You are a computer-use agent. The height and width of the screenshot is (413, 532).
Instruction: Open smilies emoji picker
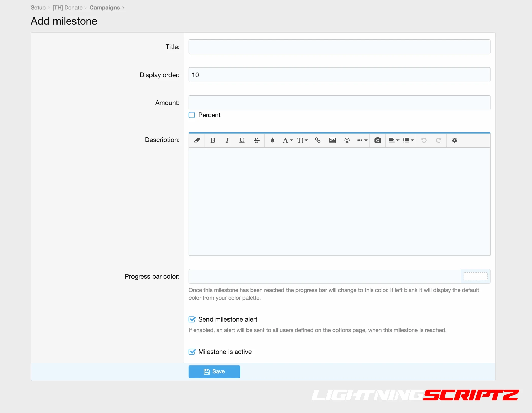(347, 140)
